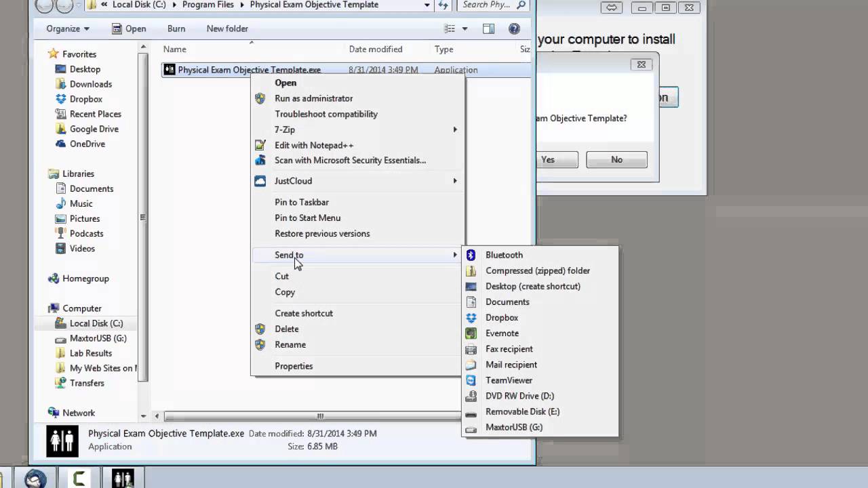Click the Physical Exam Objective Template.exe file icon
This screenshot has width=868, height=488.
[x=170, y=70]
